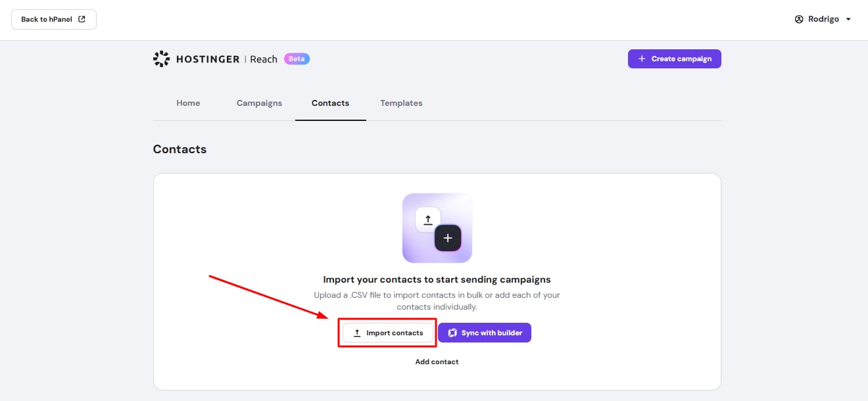Click the white upload tile in the illustration
868x401 pixels.
coord(427,220)
